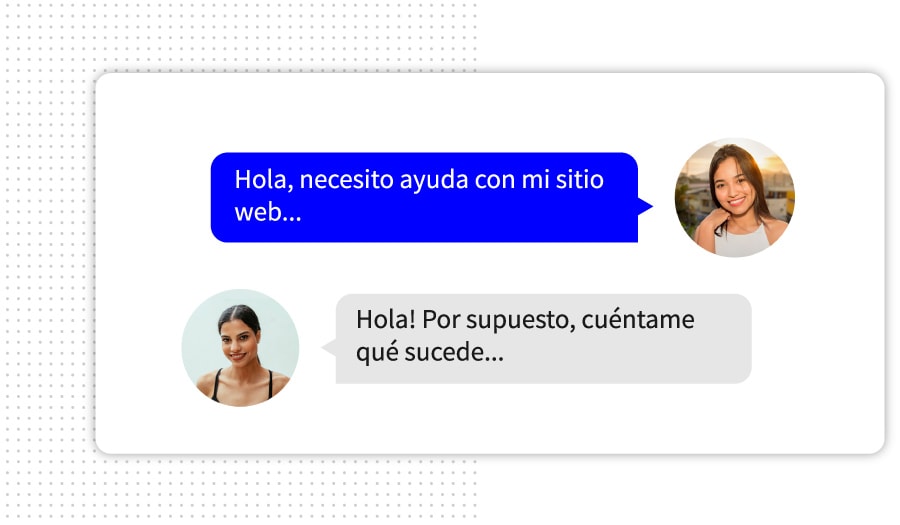The width and height of the screenshot is (900, 525).
Task: Open the customer avatar with sunset background
Action: [735, 197]
